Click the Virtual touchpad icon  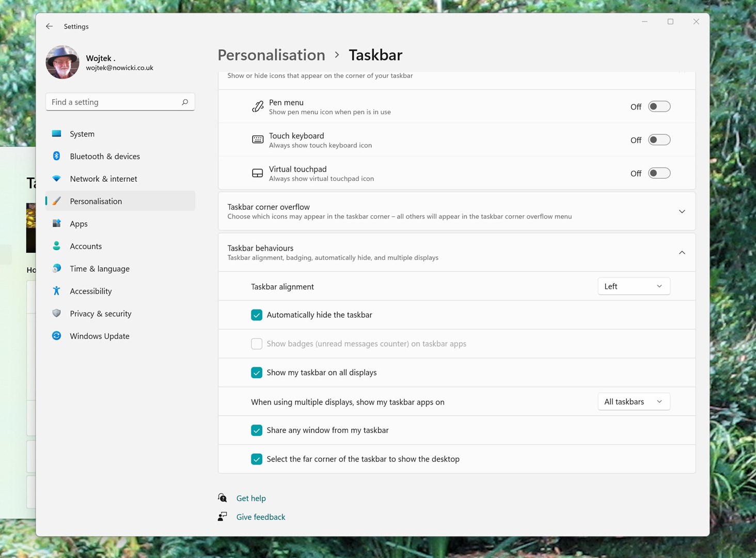(x=257, y=173)
